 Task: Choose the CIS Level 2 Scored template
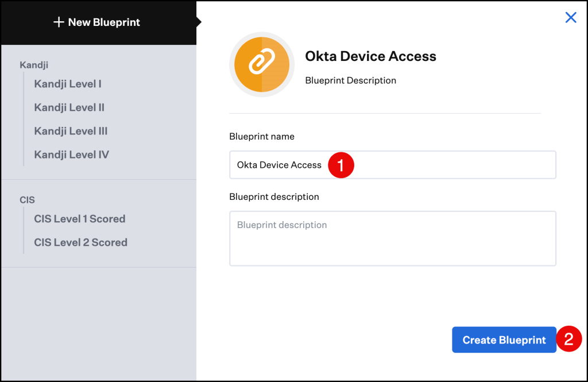pyautogui.click(x=80, y=242)
